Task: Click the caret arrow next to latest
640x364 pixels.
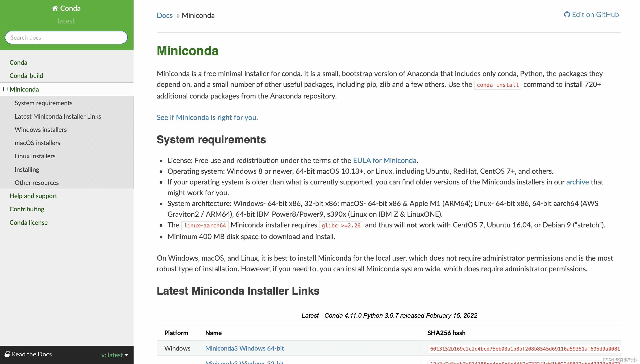Action: [126, 355]
